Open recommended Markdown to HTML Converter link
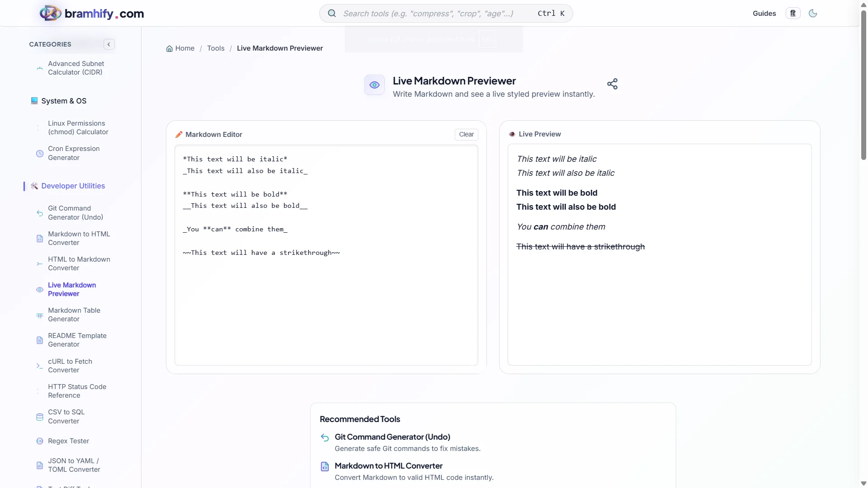This screenshot has height=488, width=868. click(388, 466)
